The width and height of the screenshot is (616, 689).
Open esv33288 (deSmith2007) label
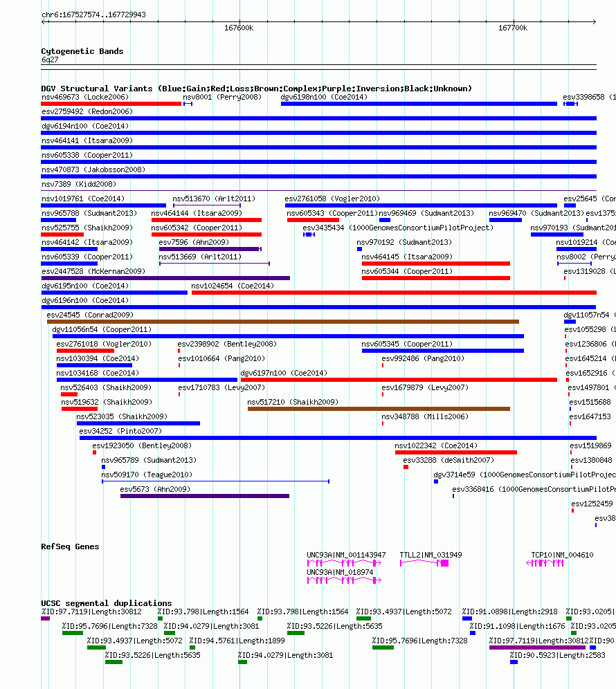point(449,459)
